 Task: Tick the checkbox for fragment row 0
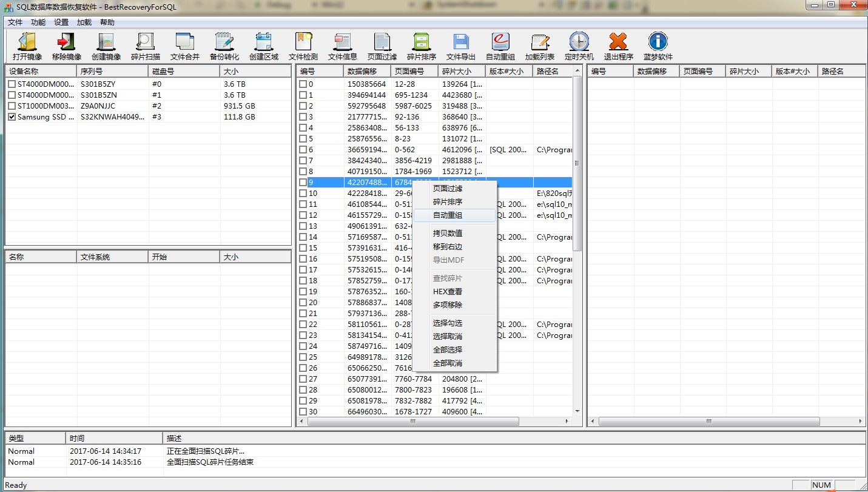point(303,84)
